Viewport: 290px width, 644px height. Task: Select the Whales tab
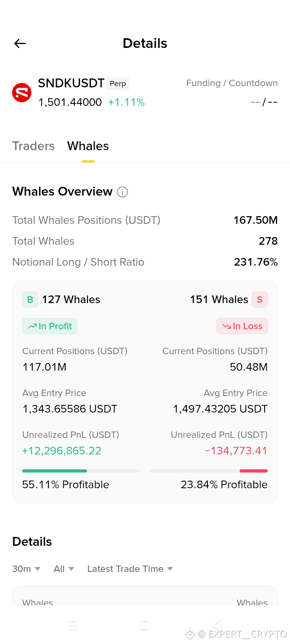88,146
